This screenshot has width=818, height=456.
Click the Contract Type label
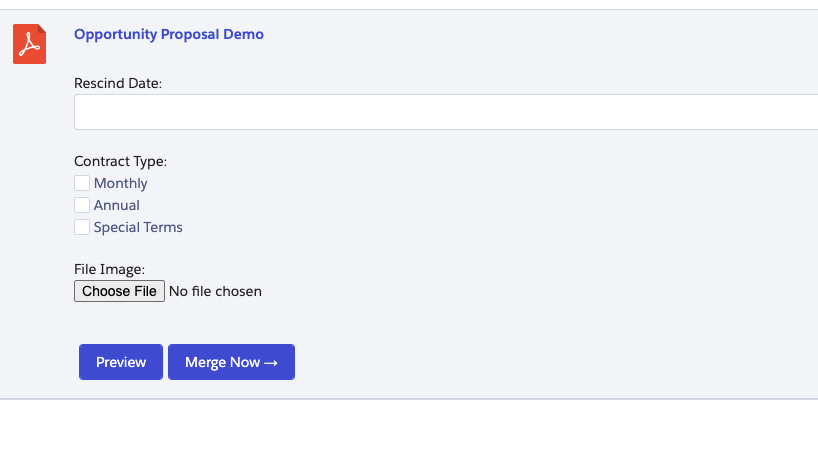120,161
